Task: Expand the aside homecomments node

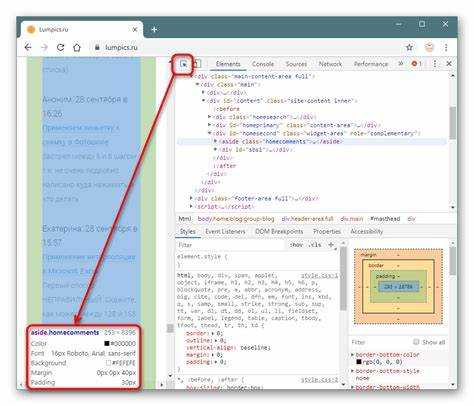Action: (215, 141)
